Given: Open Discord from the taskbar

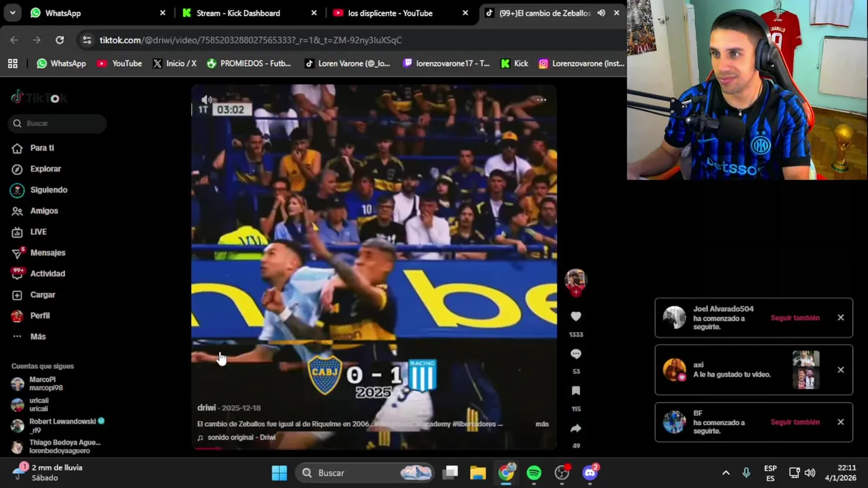Looking at the screenshot, I should [x=590, y=472].
